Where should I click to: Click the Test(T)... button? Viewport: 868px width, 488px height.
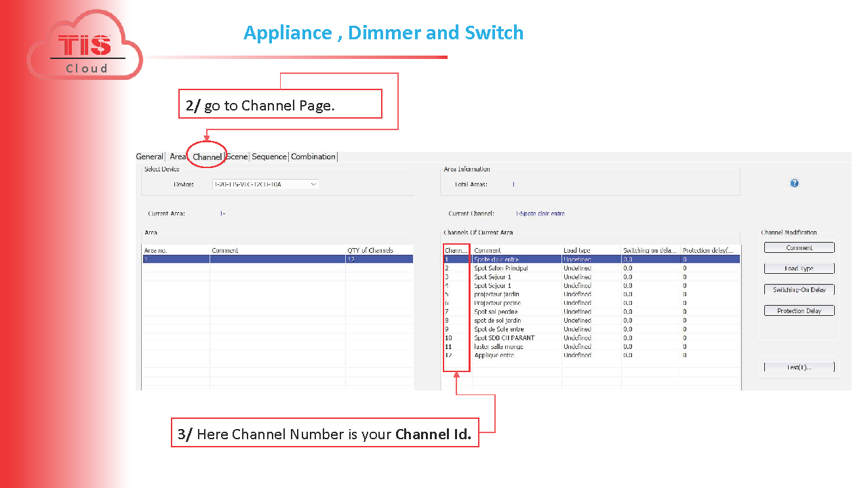tap(800, 367)
